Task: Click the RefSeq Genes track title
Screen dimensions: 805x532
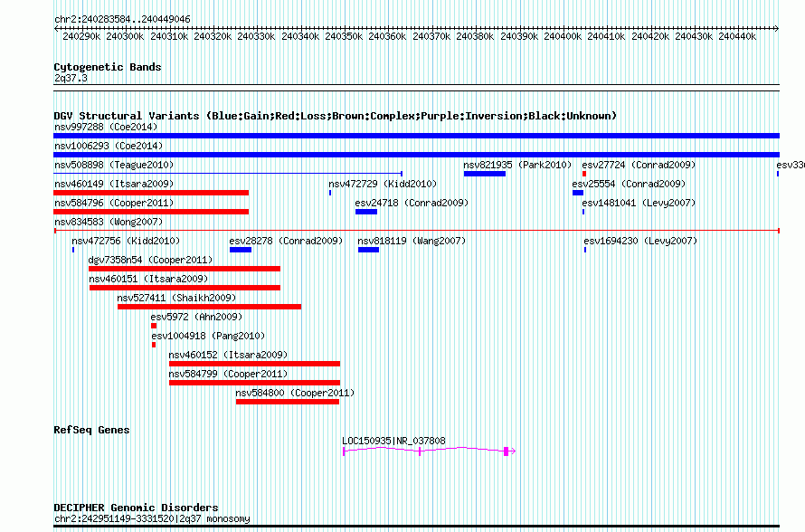Action: tap(91, 430)
